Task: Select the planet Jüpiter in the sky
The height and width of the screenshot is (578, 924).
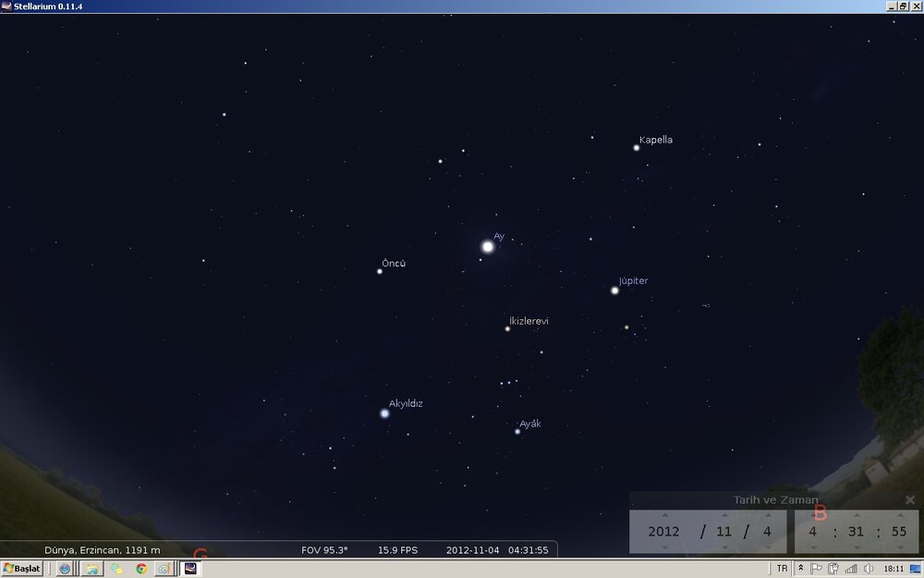Action: pos(614,290)
